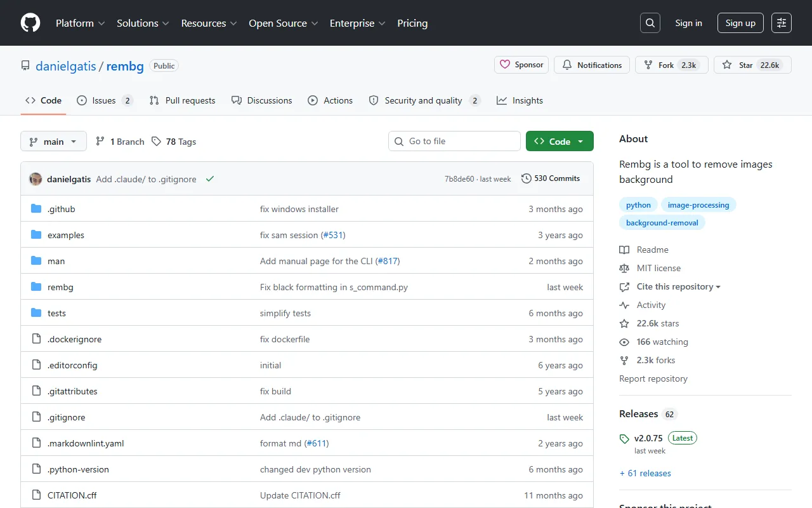Open search with the magnifier icon

[650, 23]
